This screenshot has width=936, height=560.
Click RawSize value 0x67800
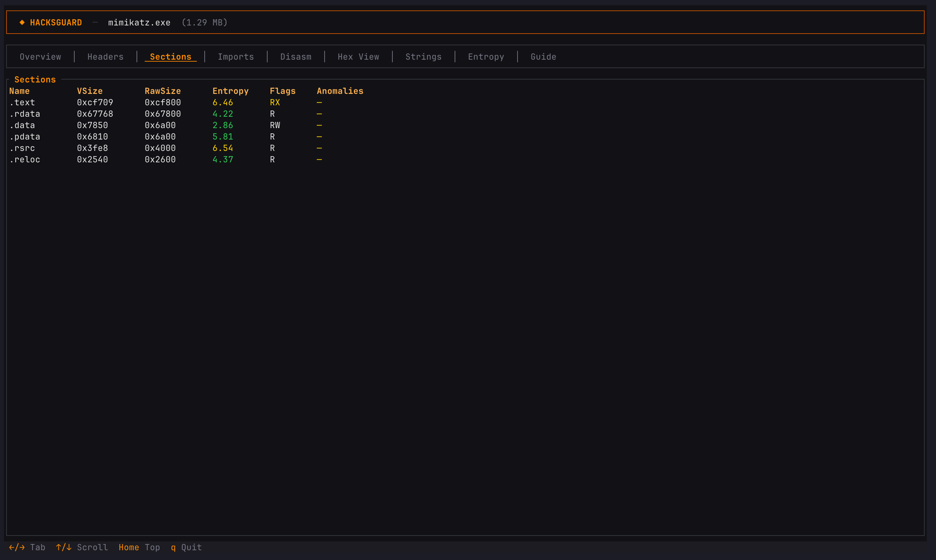(163, 114)
